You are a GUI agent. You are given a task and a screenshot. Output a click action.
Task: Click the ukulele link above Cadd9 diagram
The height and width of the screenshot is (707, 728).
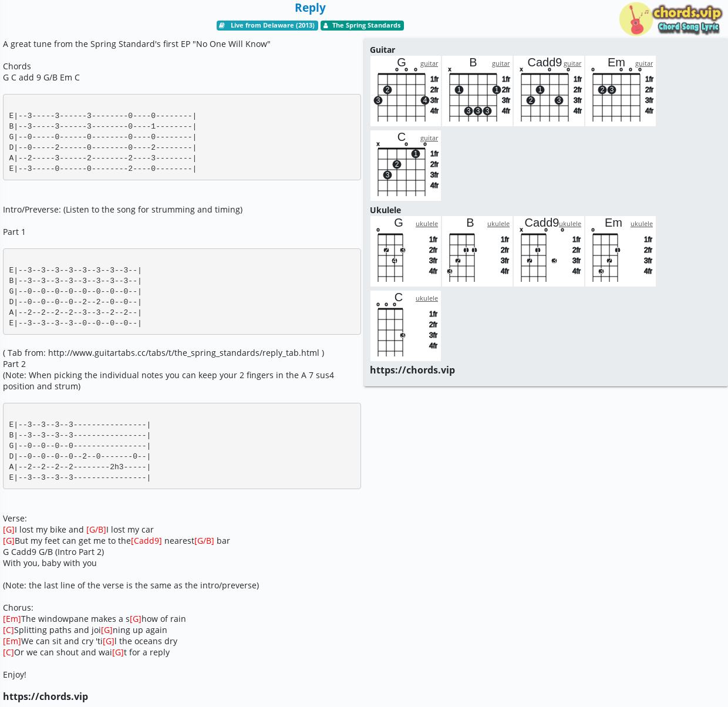[x=570, y=224]
